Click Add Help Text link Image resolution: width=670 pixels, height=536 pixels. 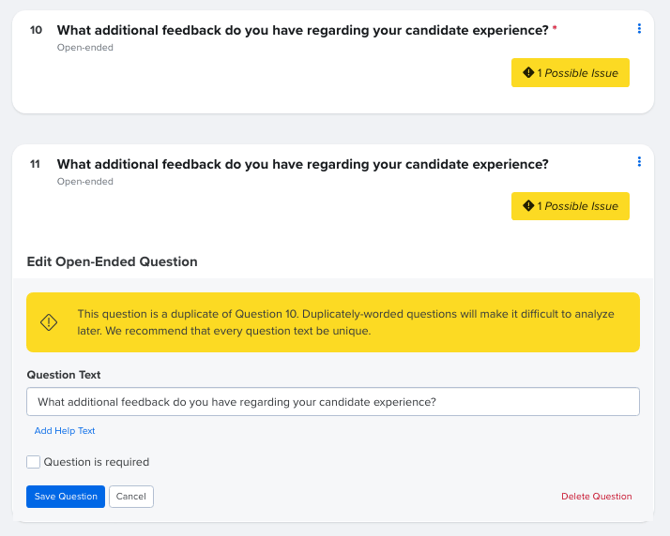tap(65, 431)
